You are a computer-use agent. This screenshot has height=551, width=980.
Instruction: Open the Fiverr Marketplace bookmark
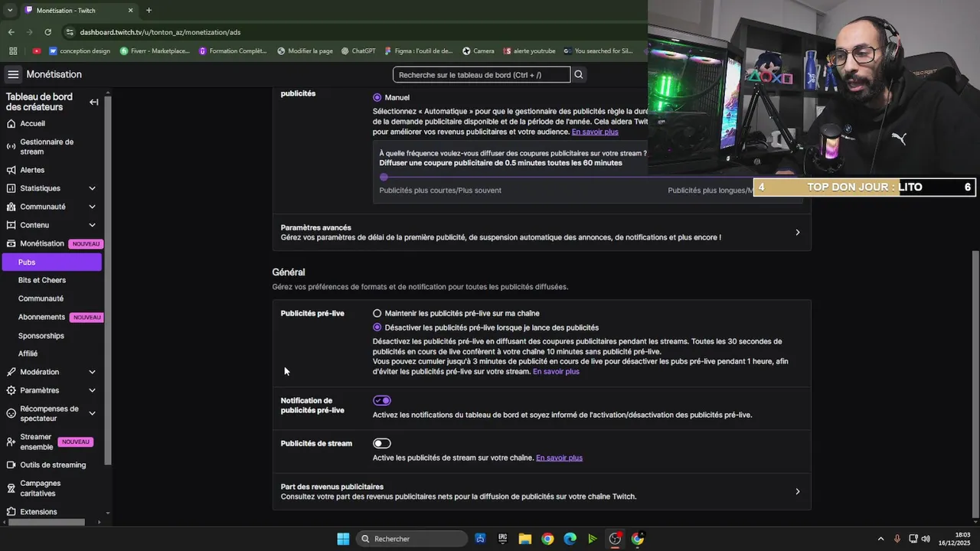tap(155, 51)
